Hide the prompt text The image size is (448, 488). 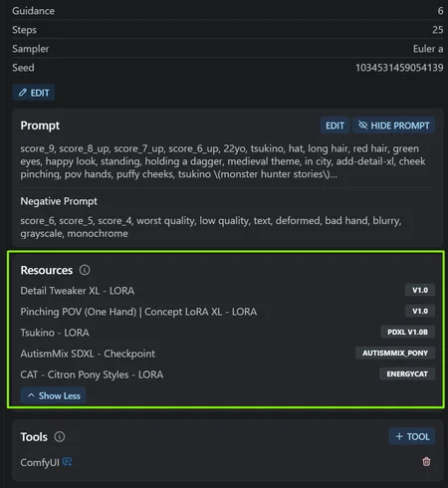click(x=393, y=125)
